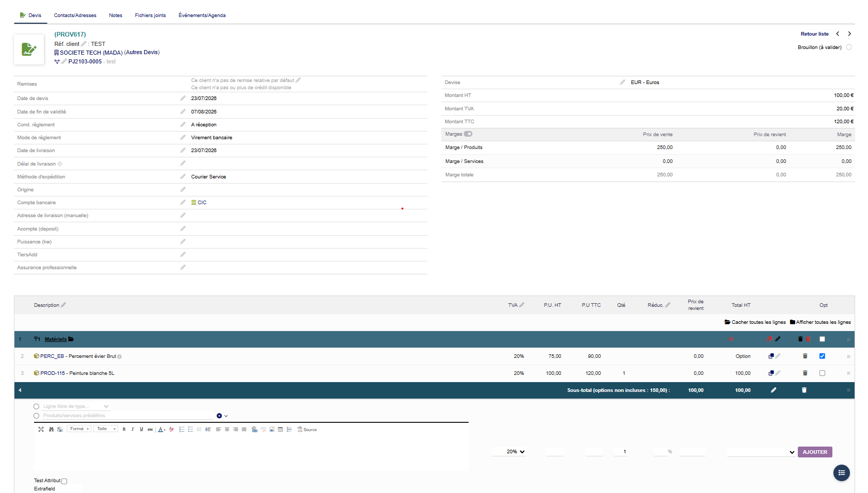868x493 pixels.
Task: Open the Fichiers joints tab
Action: point(150,15)
